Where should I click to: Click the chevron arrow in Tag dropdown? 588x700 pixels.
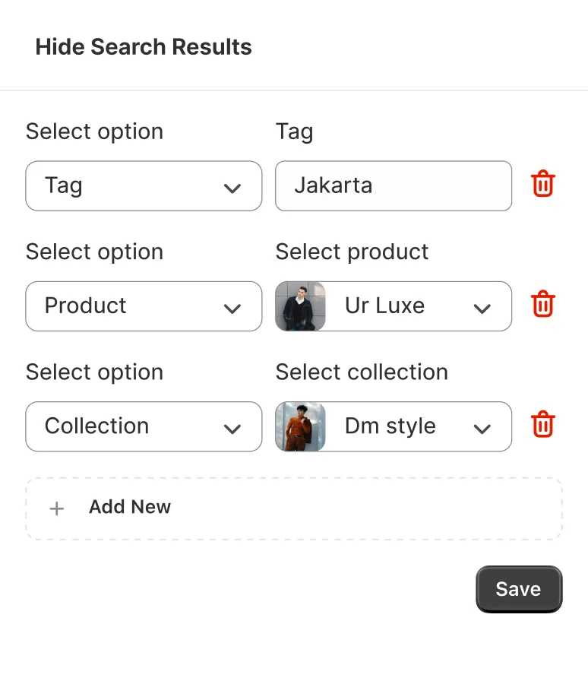232,188
